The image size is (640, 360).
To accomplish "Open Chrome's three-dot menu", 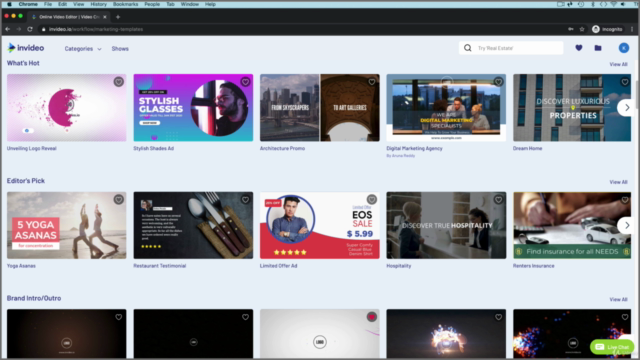I will point(632,29).
